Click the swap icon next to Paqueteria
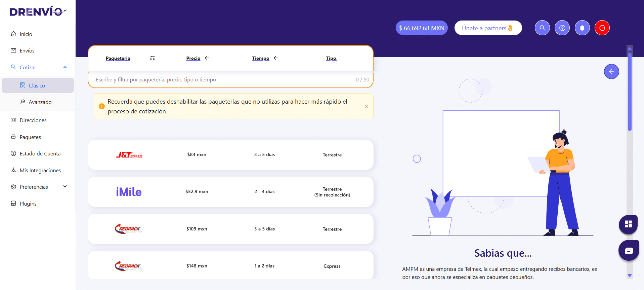 click(153, 58)
